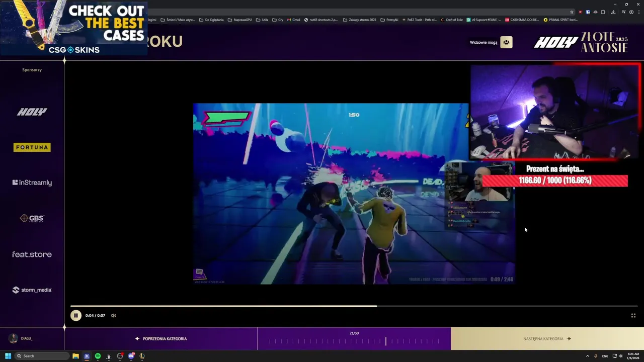Bookmark this page with the star icon
The width and height of the screenshot is (644, 362).
[572, 12]
